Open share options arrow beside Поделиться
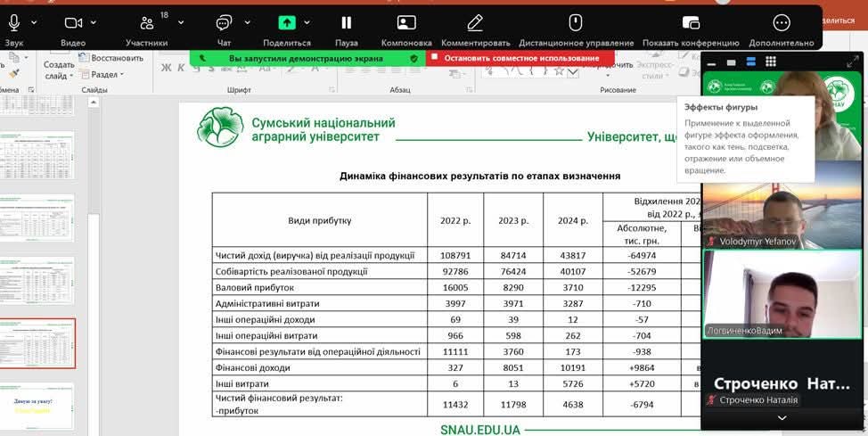The image size is (868, 436). coord(307,22)
